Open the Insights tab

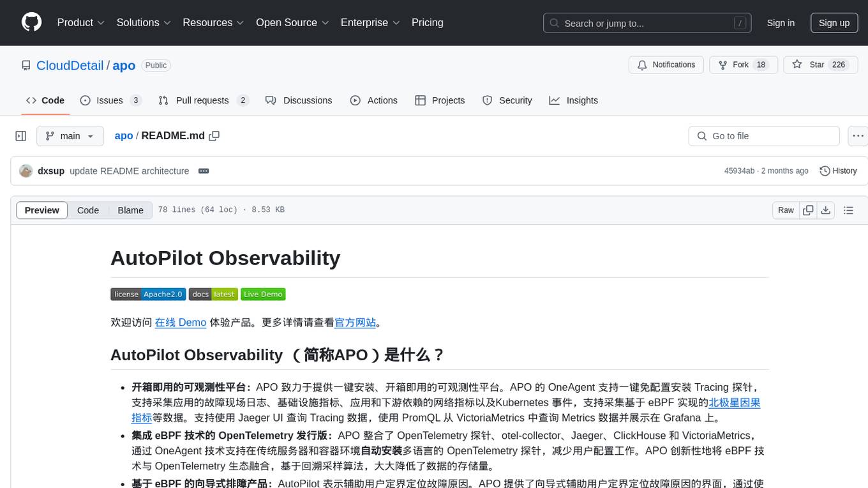click(574, 100)
